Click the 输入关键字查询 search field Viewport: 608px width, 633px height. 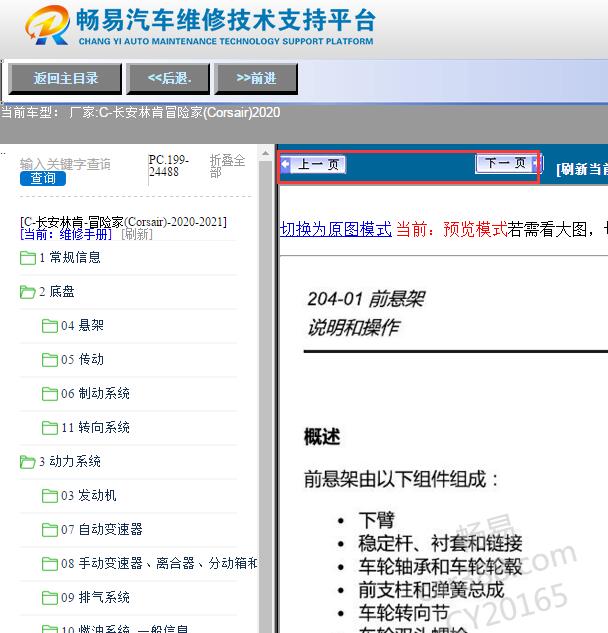pyautogui.click(x=65, y=164)
